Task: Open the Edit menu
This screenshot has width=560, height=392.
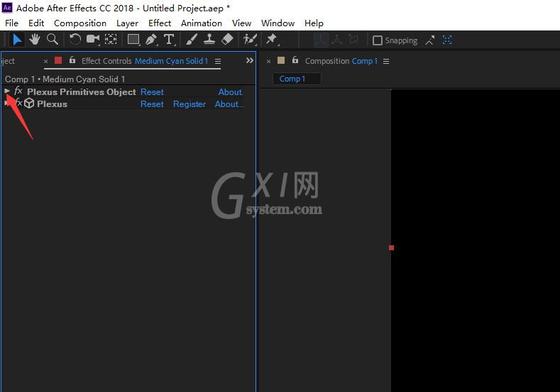Action: [x=36, y=23]
